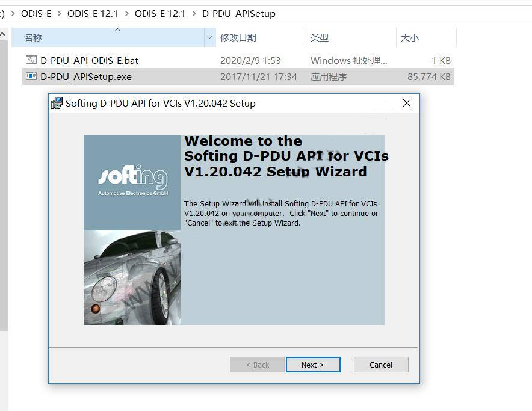The width and height of the screenshot is (532, 411).
Task: Sort by the 名称 column header
Action: (34, 37)
